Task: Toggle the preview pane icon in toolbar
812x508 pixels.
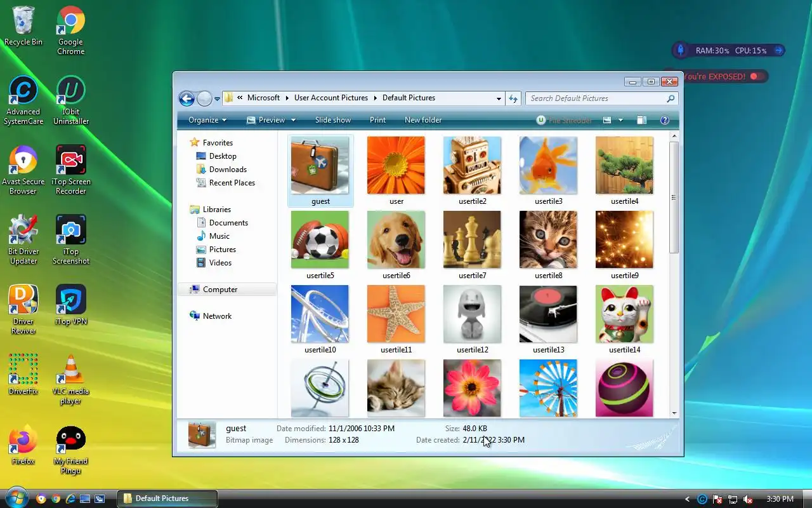Action: click(x=641, y=120)
